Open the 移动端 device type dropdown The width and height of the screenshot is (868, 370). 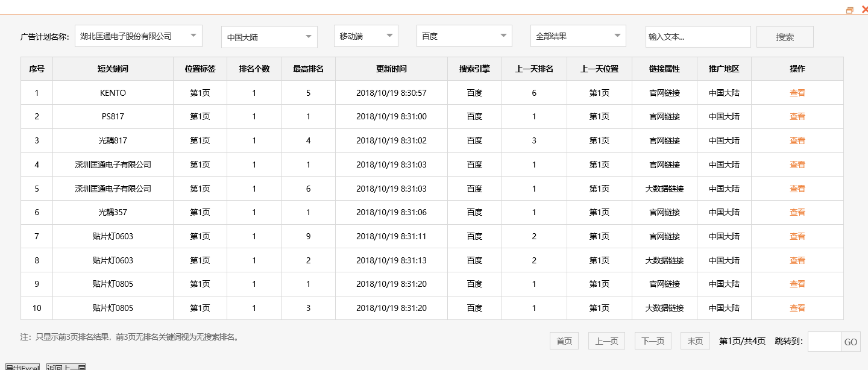[x=365, y=36]
